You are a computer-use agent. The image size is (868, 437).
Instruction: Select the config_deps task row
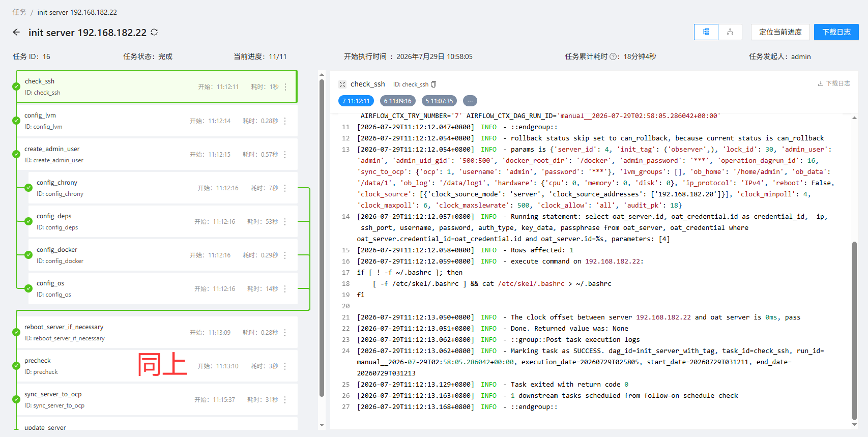(163, 221)
